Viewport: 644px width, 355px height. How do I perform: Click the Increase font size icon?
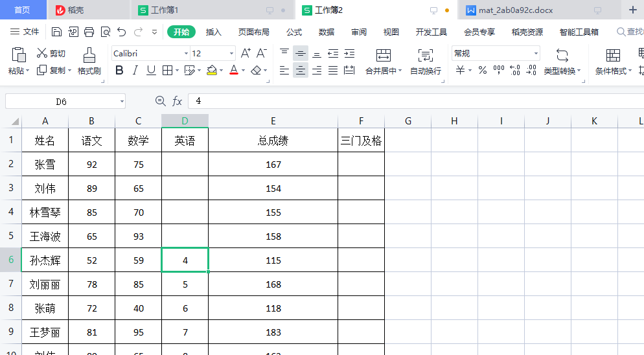click(246, 53)
